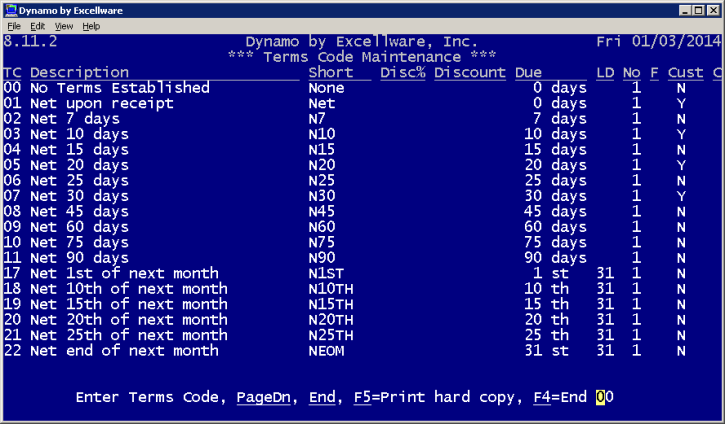Click F5=Print hard copy option
The width and height of the screenshot is (725, 424).
click(434, 397)
